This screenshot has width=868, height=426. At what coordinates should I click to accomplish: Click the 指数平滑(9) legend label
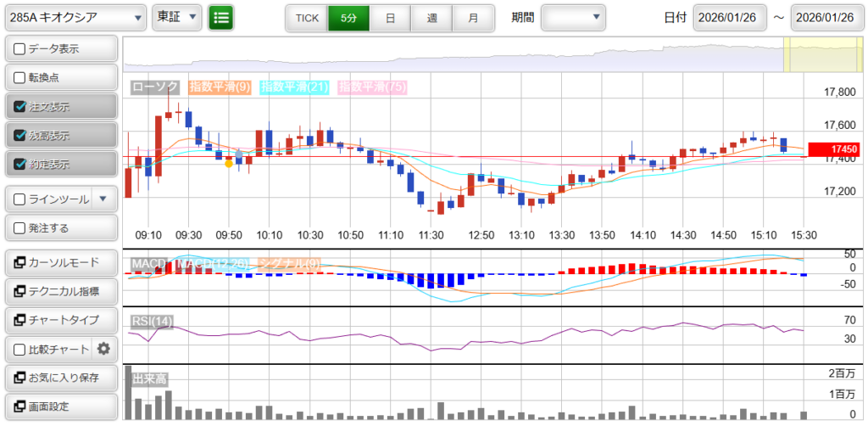[219, 87]
